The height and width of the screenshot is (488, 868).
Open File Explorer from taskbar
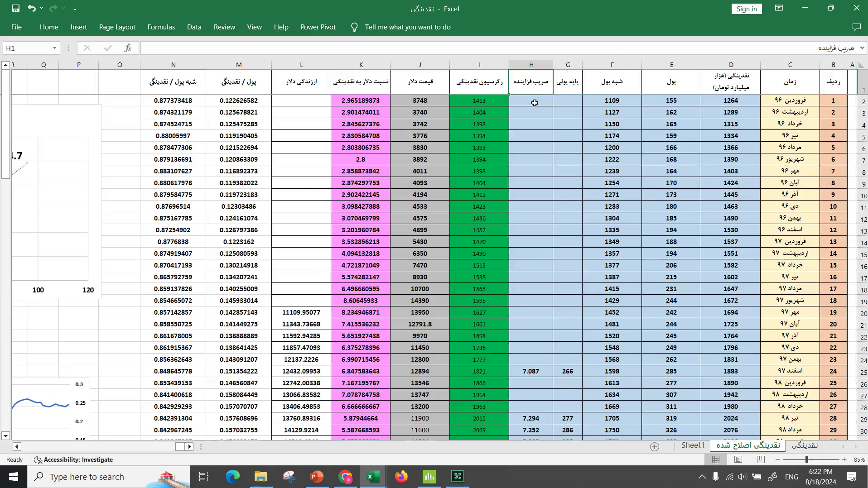260,477
